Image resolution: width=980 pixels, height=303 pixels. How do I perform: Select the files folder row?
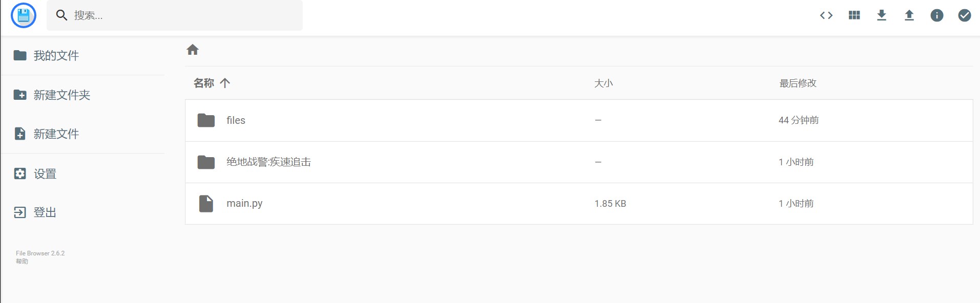pos(579,120)
